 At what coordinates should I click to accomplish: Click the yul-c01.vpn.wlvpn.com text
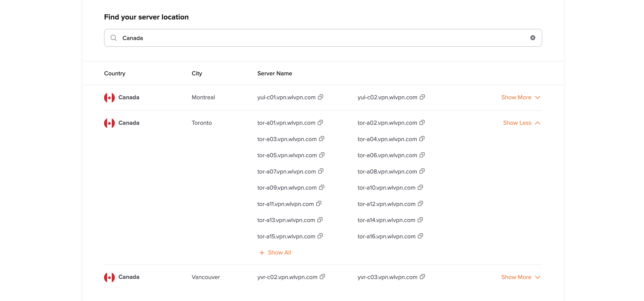(x=286, y=98)
